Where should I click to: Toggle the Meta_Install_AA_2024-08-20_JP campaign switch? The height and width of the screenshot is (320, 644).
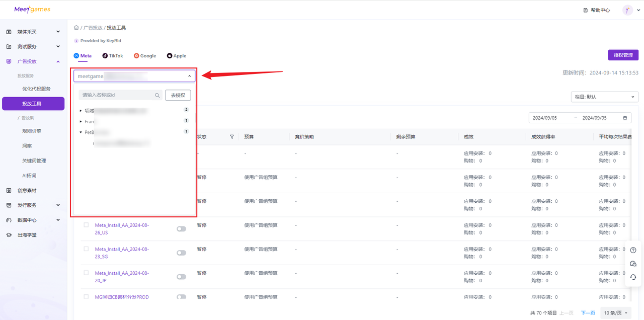point(181,277)
